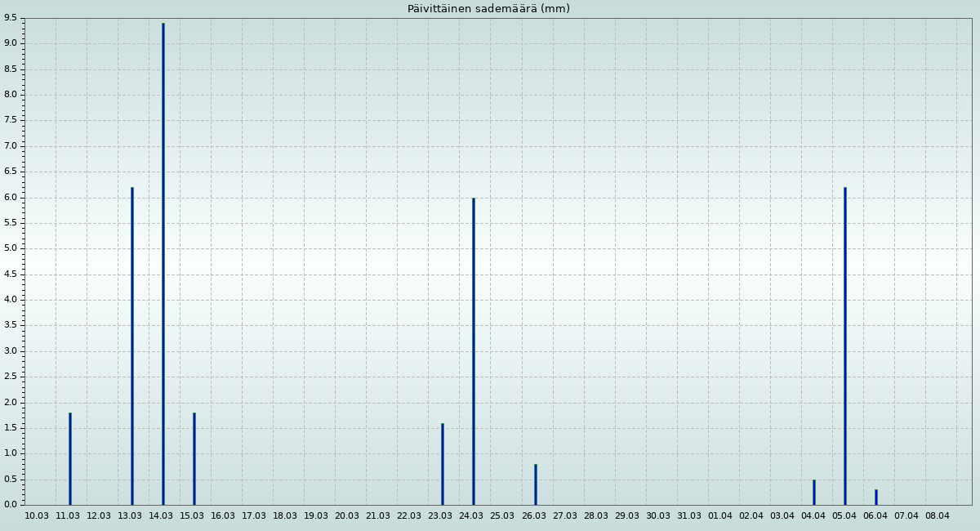Click the "28.03" x-axis date label
Image resolution: width=980 pixels, height=531 pixels.
coord(596,516)
